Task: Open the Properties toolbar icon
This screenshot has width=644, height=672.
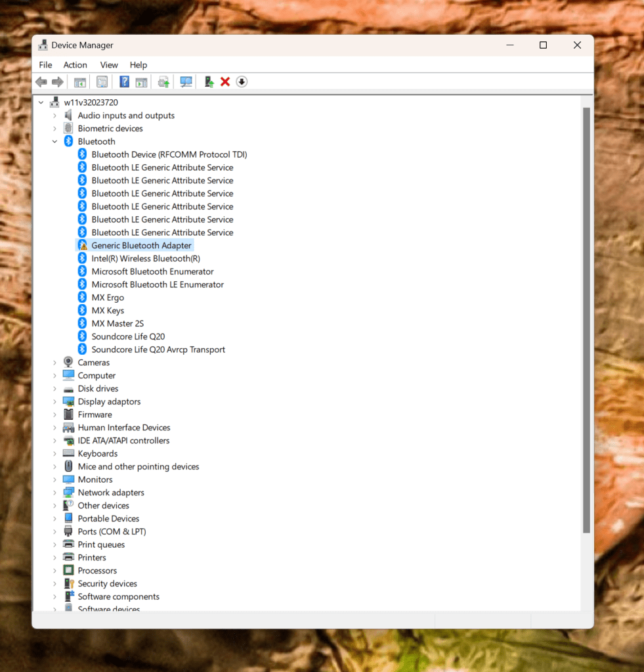Action: coord(102,82)
